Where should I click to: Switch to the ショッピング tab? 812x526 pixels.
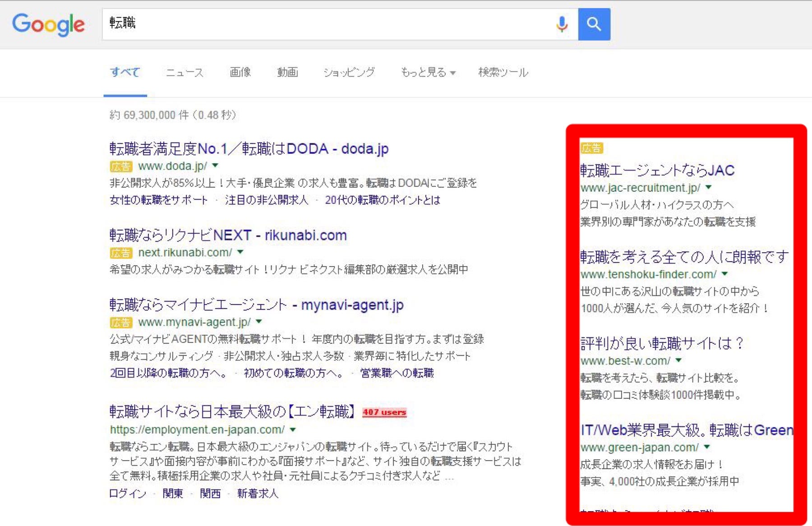(x=349, y=72)
